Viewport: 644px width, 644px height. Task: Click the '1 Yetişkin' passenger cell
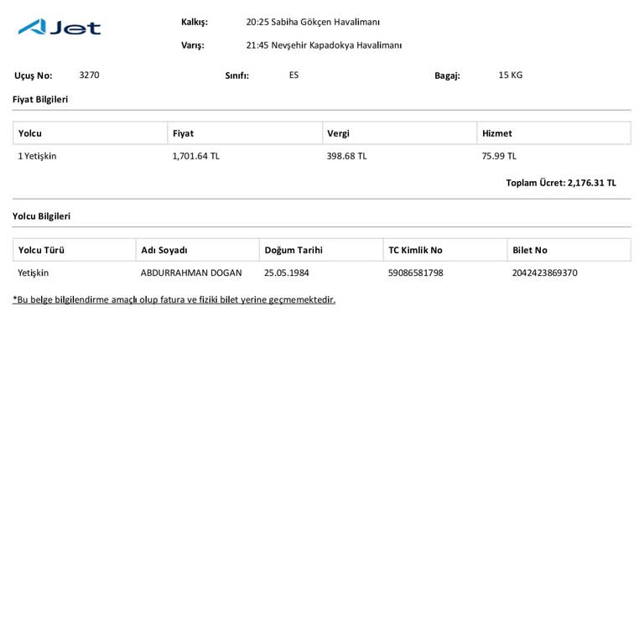(x=37, y=156)
